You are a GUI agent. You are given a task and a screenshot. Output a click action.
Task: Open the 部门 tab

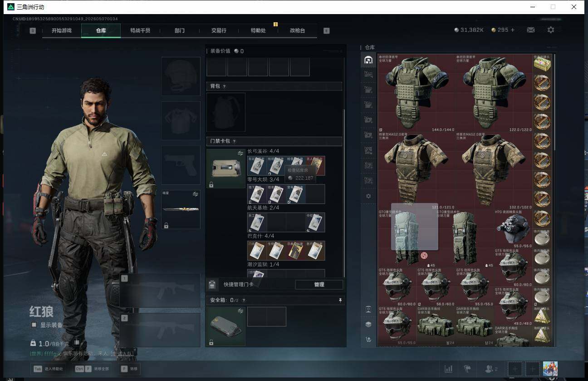(180, 30)
